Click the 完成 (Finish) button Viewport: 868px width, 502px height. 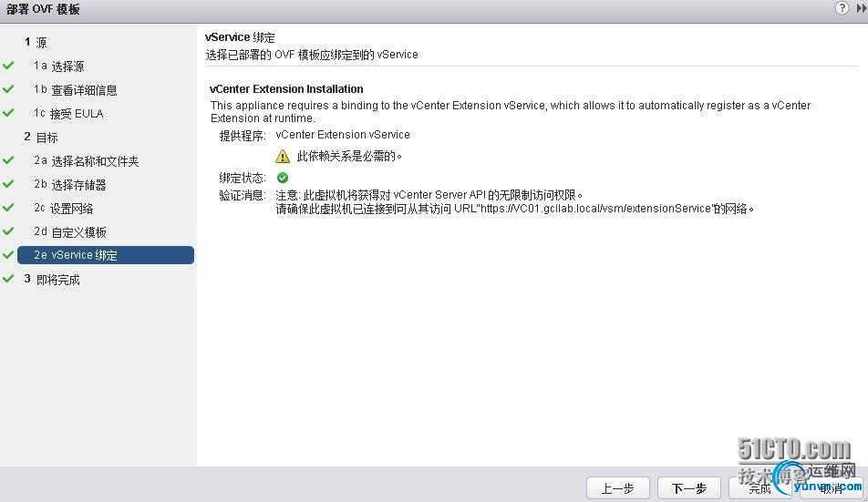click(x=760, y=488)
